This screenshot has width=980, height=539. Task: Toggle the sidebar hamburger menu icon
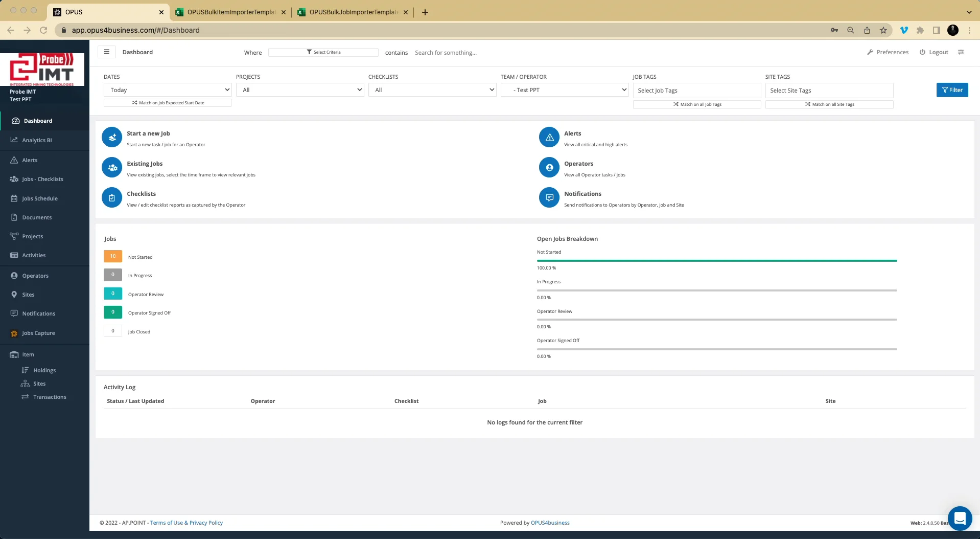point(106,52)
